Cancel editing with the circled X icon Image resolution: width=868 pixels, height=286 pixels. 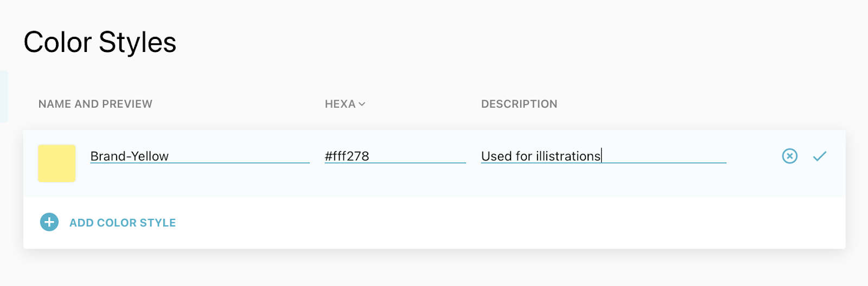click(790, 157)
